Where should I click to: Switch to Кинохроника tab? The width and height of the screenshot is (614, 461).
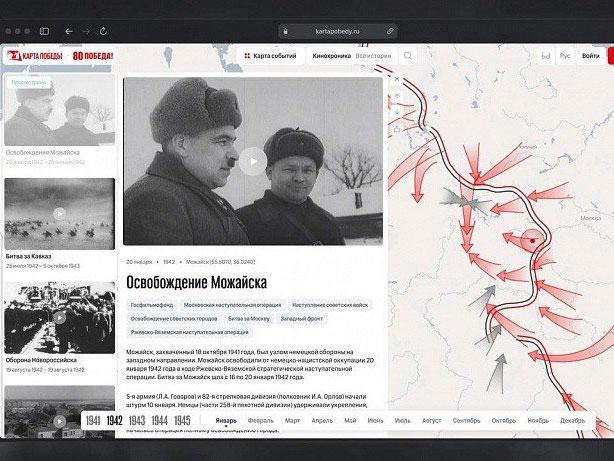(332, 56)
